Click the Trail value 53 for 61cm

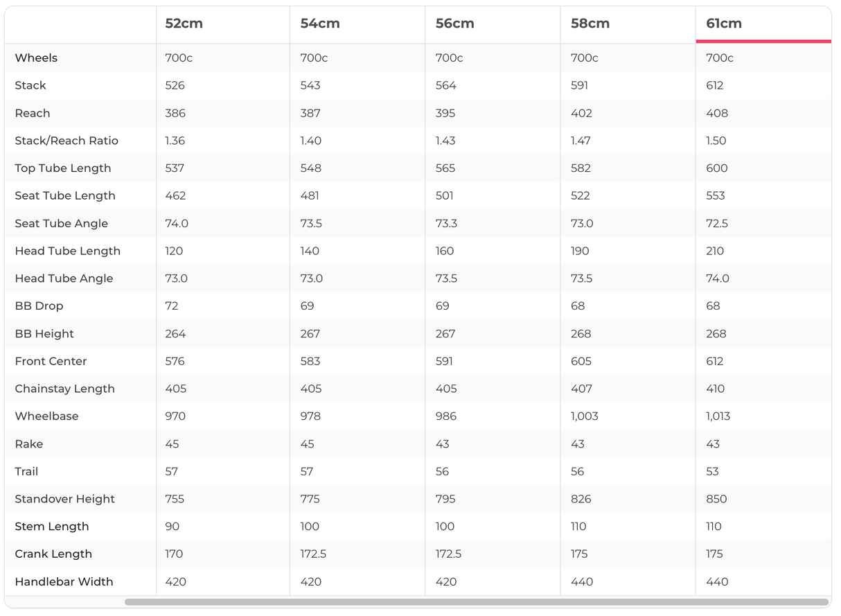(712, 472)
